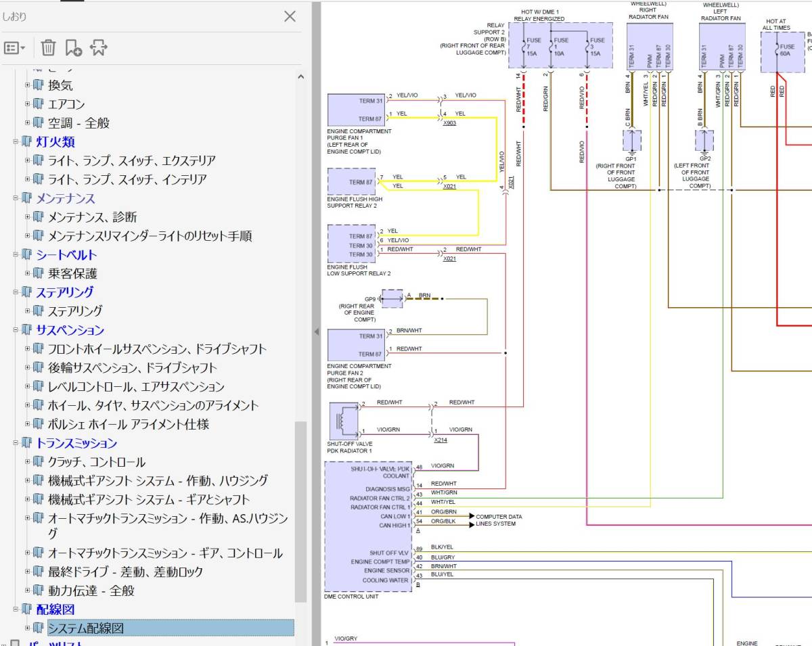Expand the エアコン bookmark

pyautogui.click(x=28, y=104)
